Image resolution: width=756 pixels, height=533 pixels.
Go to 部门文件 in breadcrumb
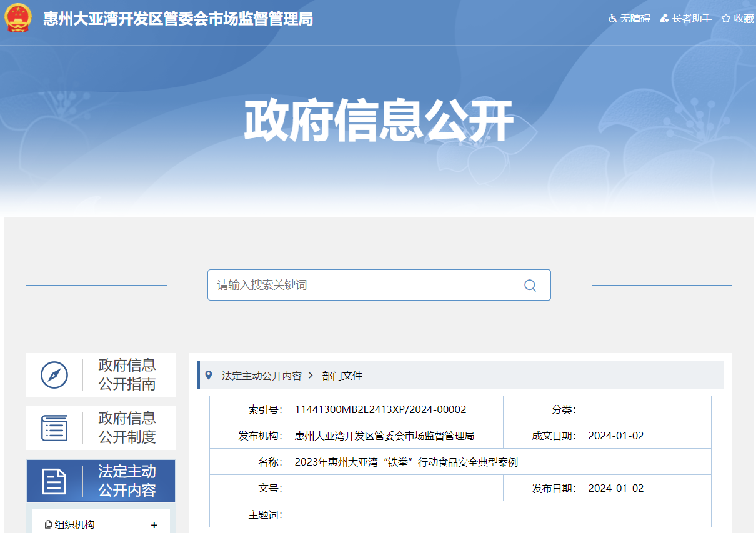pyautogui.click(x=342, y=376)
